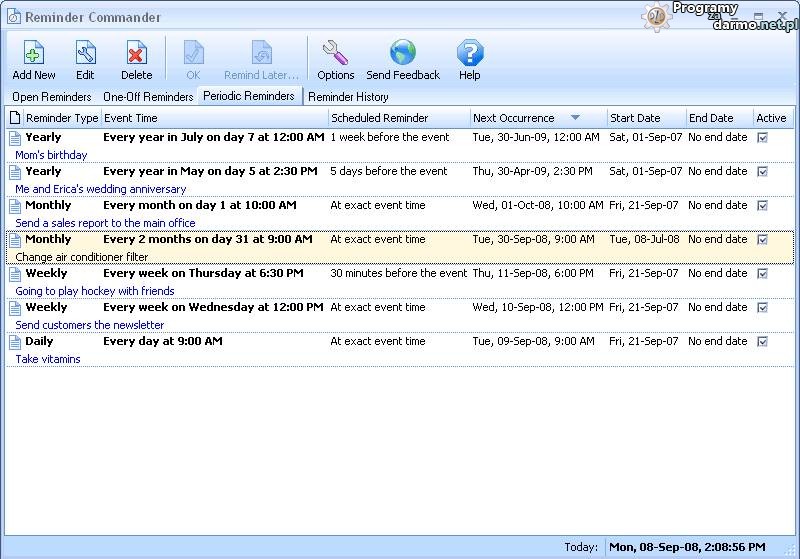Switch to the Open Reminders tab
Screen dimensions: 800x559
coord(52,97)
